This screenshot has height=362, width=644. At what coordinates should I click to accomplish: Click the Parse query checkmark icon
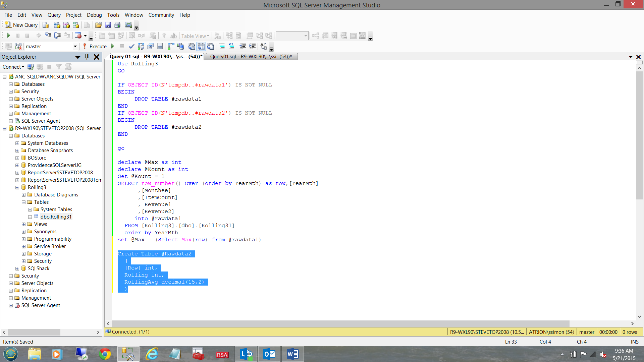pyautogui.click(x=131, y=46)
